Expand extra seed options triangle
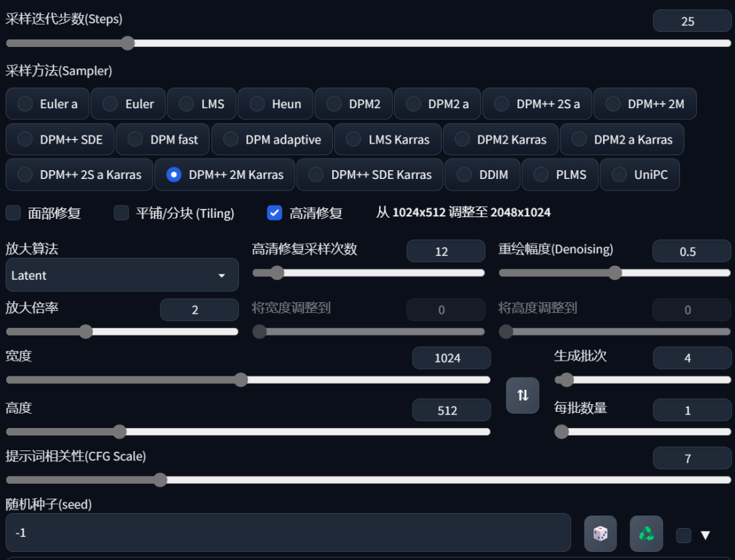Image resolution: width=735 pixels, height=560 pixels. [705, 536]
